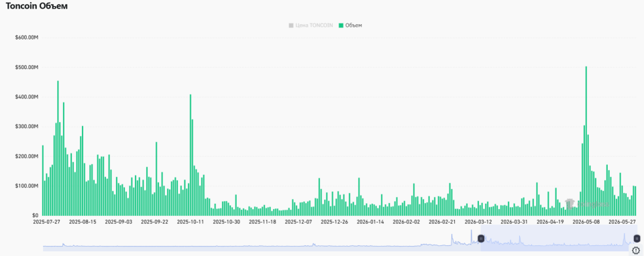
Task: Click the 2025-10-30 date label
Action: pyautogui.click(x=226, y=222)
